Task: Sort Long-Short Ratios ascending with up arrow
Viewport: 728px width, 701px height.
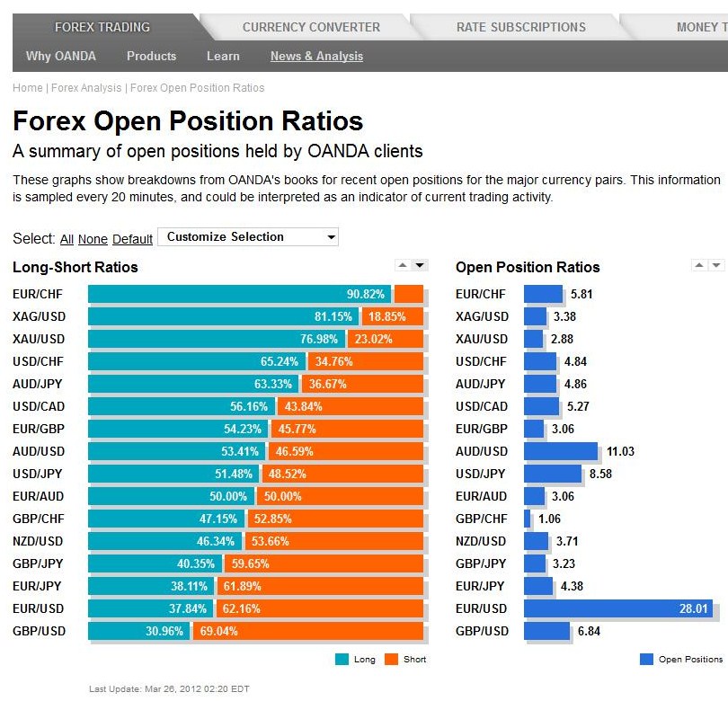Action: pyautogui.click(x=403, y=265)
